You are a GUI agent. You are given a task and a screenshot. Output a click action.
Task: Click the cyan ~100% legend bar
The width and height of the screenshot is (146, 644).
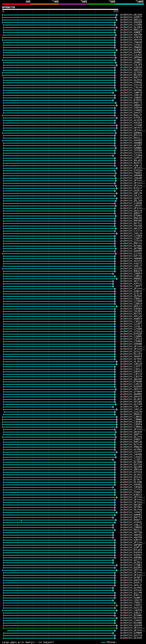(130, 4)
